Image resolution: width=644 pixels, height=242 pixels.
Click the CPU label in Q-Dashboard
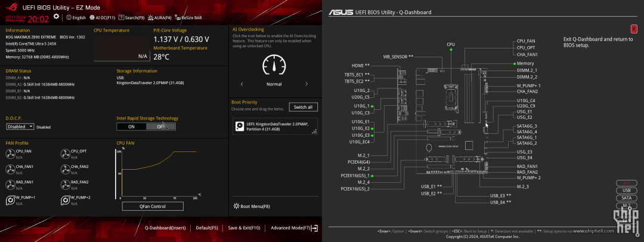451,44
